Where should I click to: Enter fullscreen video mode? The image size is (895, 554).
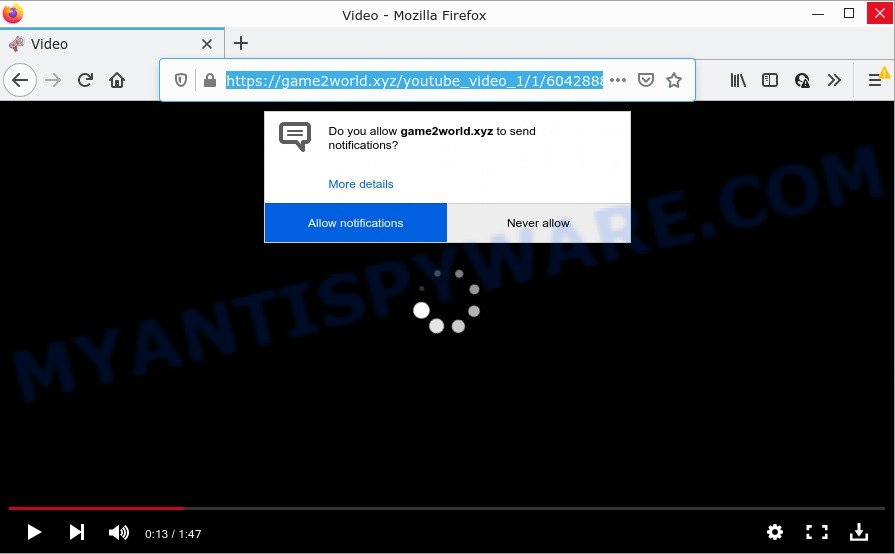point(817,532)
